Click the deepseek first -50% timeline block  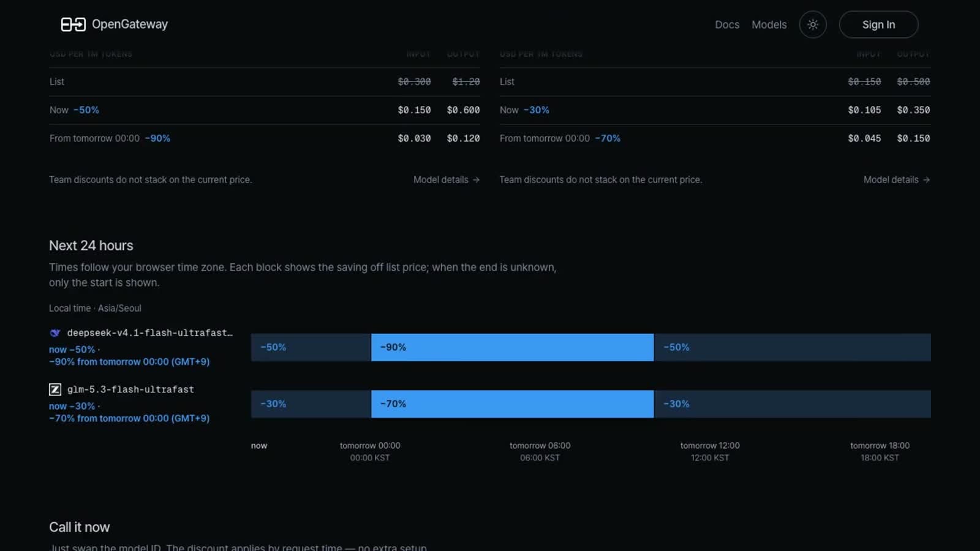click(311, 347)
